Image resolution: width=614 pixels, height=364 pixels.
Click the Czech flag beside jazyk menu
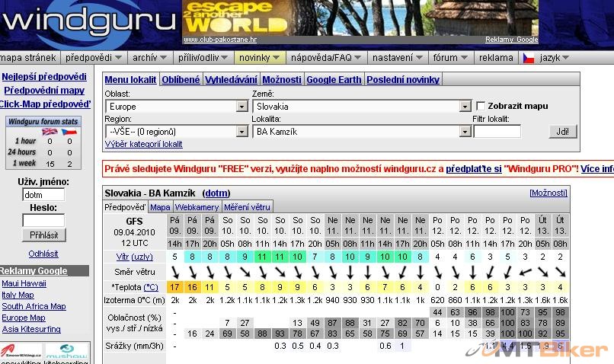(528, 58)
